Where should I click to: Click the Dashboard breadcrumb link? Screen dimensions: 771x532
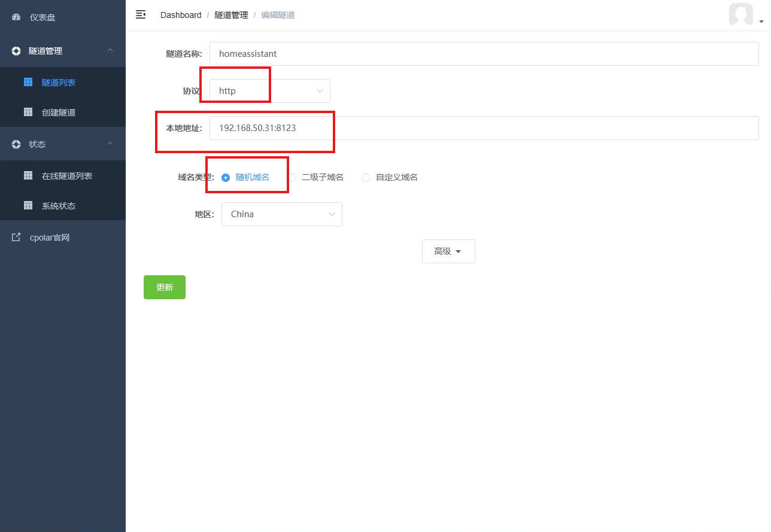click(181, 15)
